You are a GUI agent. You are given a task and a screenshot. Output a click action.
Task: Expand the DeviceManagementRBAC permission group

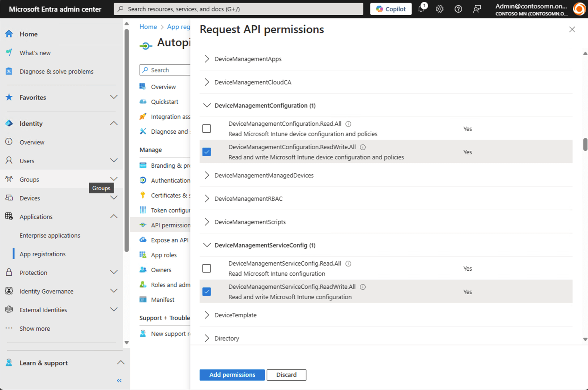coord(207,199)
